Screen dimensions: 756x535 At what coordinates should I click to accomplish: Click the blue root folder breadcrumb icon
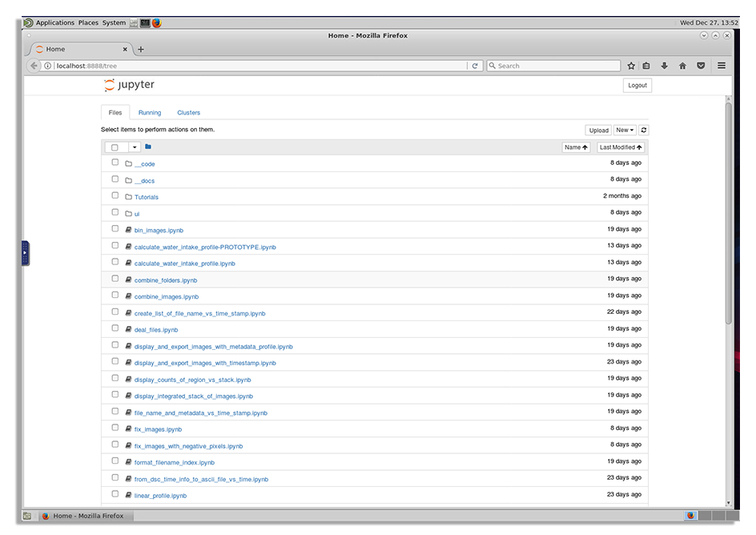pyautogui.click(x=148, y=147)
